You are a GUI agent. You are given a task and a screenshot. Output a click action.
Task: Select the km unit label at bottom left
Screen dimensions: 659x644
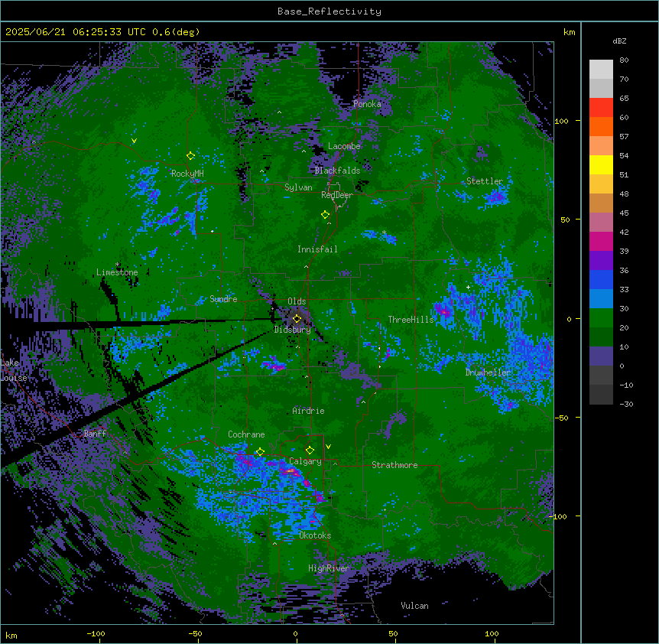pos(11,635)
